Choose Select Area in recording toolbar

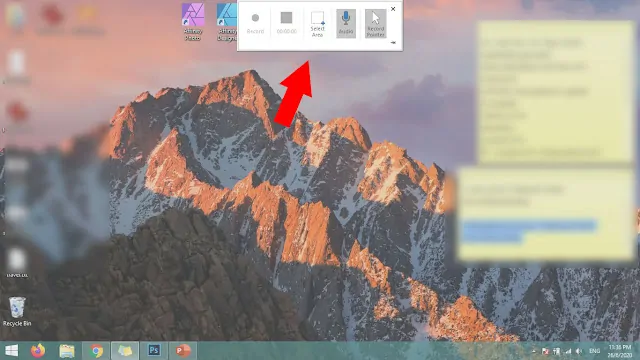pos(318,24)
